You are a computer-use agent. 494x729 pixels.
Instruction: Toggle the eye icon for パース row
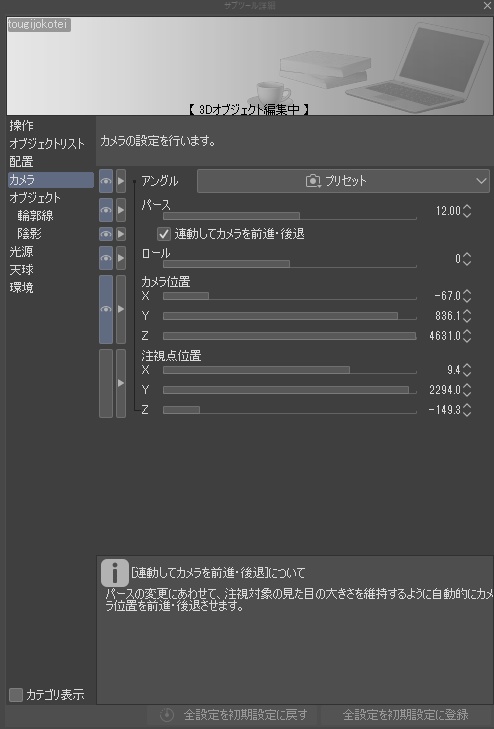point(106,210)
